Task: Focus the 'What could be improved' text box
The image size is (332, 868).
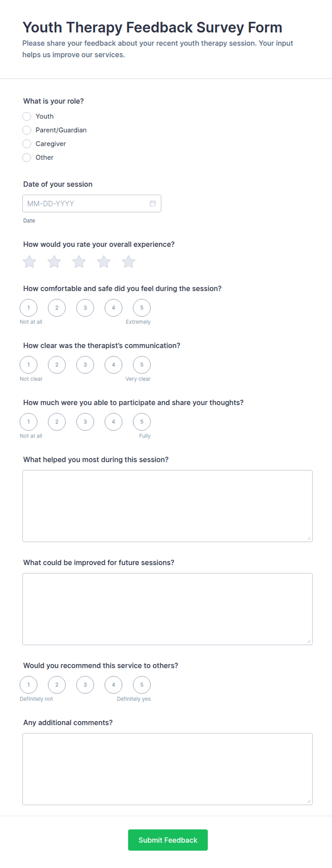Action: [167, 609]
